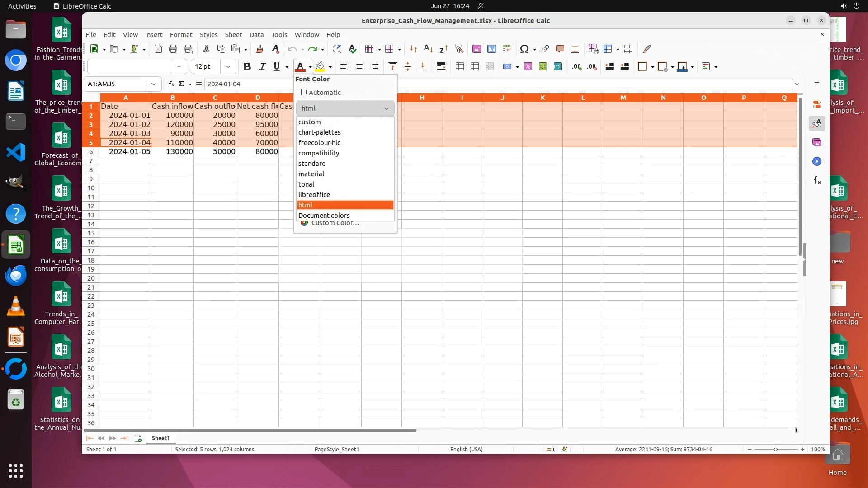Click the Wrap Text icon
This screenshot has width=868, height=488.
(x=441, y=67)
